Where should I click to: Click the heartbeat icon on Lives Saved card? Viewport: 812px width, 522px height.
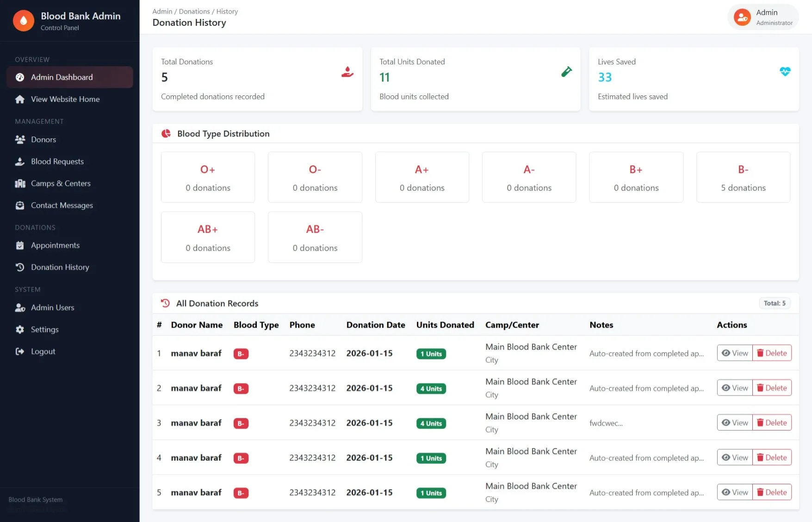[x=785, y=71]
